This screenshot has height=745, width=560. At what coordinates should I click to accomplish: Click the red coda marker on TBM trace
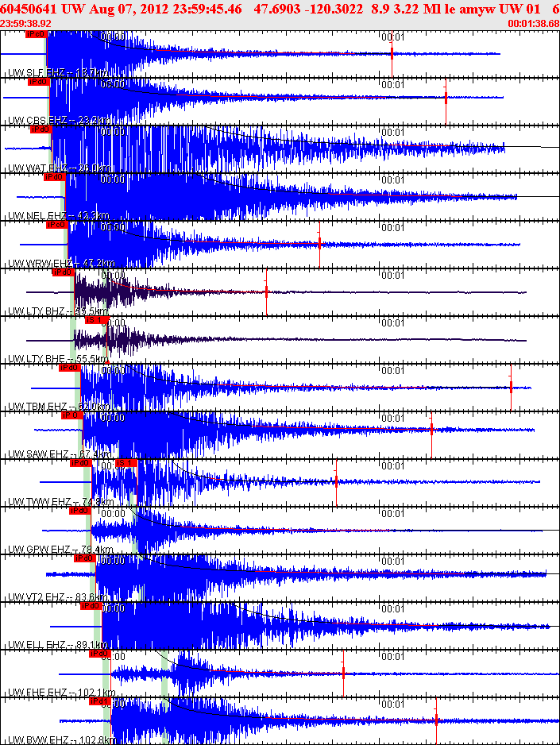pyautogui.click(x=511, y=387)
